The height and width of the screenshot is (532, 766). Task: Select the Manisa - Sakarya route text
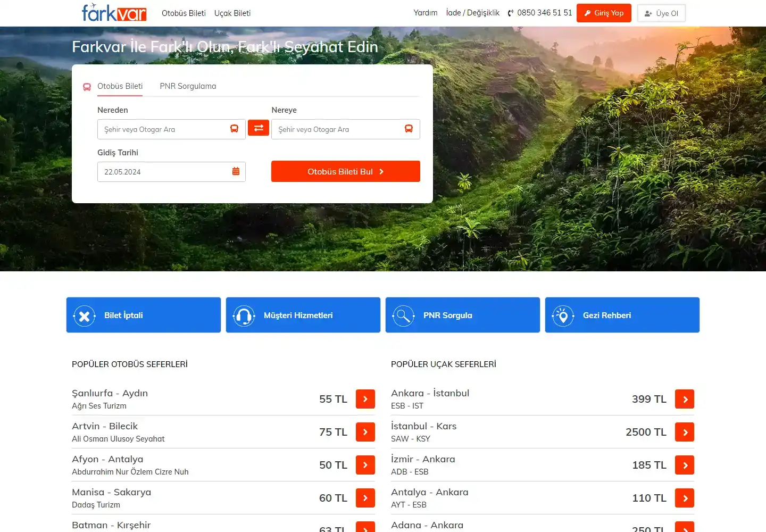coord(112,492)
